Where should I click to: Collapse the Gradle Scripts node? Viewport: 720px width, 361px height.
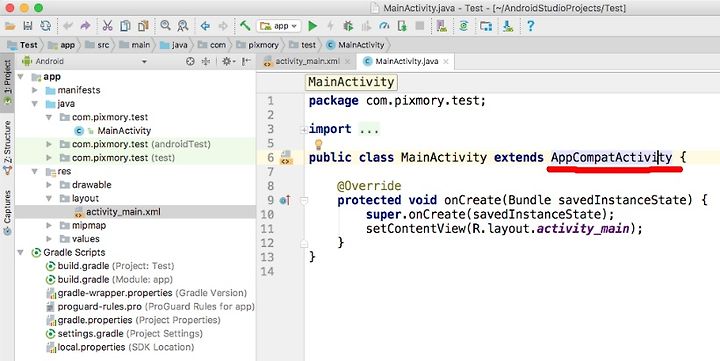click(x=21, y=252)
